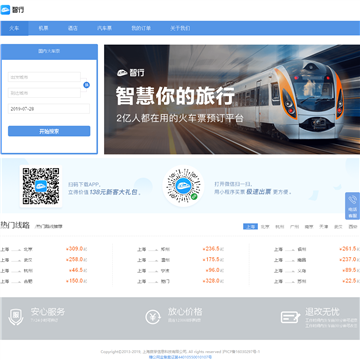Select the 武汉 hot routes city filter
This screenshot has height=360, width=360.
point(338,227)
